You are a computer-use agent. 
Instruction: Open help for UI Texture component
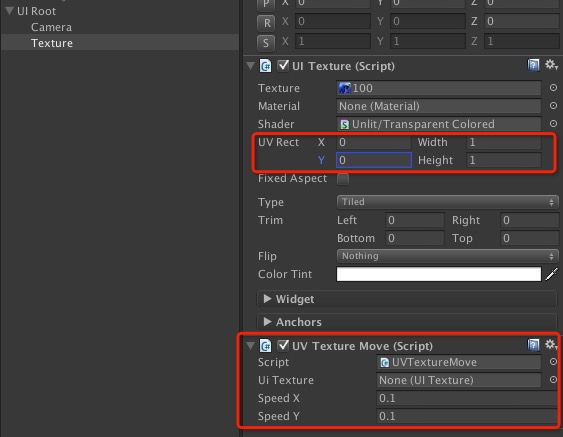(533, 65)
